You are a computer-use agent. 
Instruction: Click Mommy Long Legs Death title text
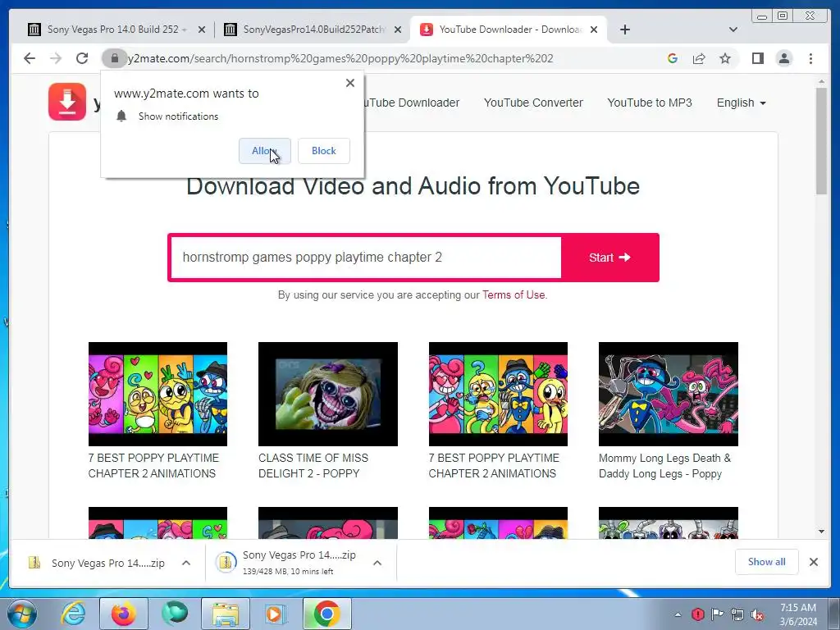pyautogui.click(x=664, y=466)
